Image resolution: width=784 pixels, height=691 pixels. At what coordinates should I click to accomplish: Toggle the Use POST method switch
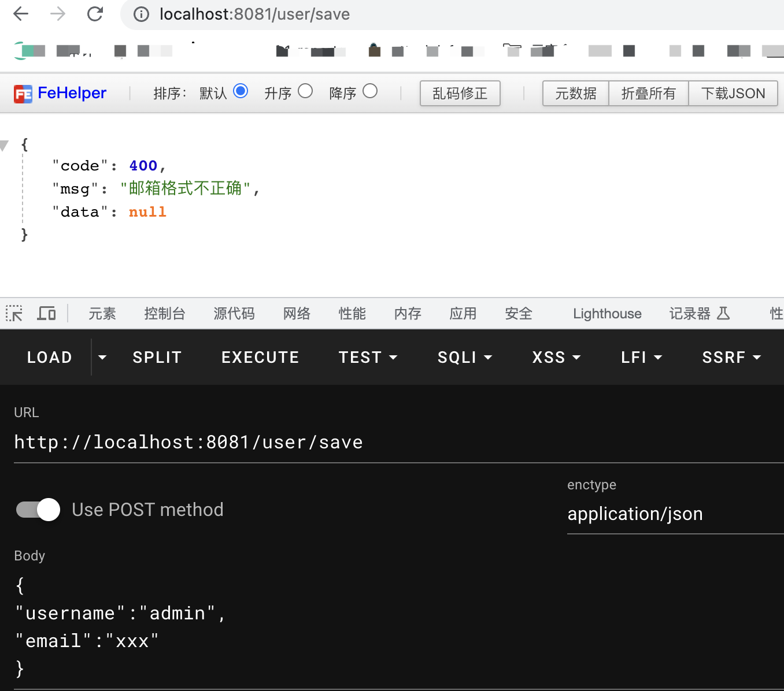38,510
